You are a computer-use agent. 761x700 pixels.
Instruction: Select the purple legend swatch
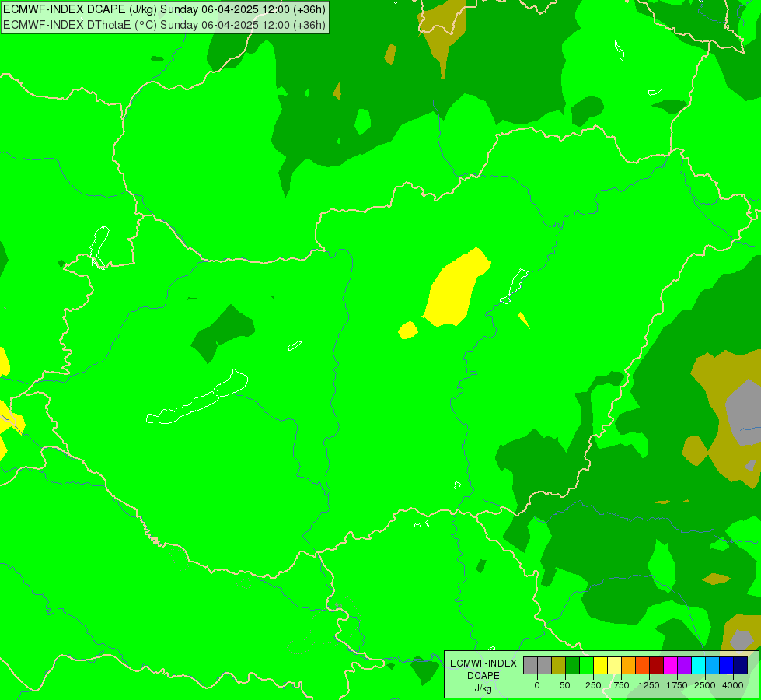tap(684, 666)
